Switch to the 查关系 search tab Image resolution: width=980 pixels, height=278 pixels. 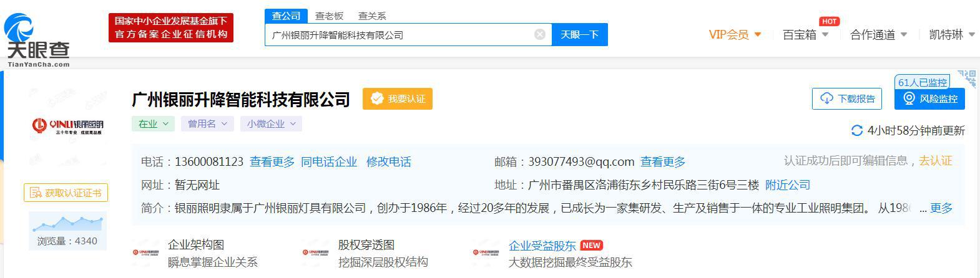coord(372,16)
